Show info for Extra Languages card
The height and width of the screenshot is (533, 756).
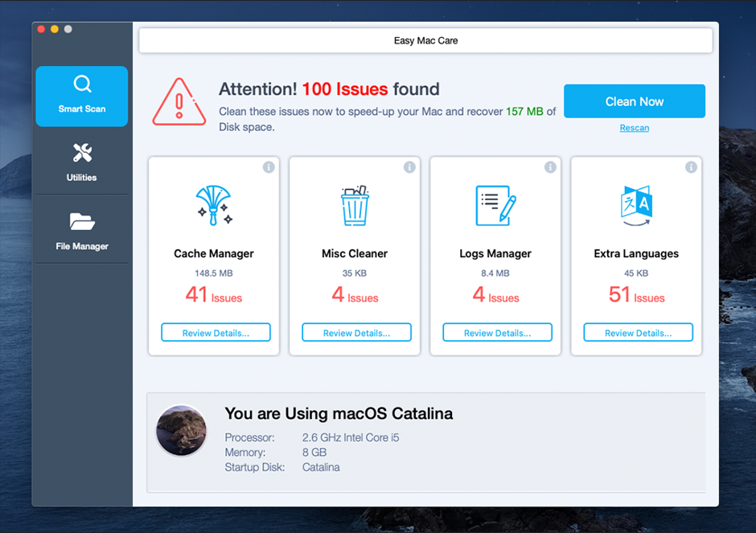click(691, 167)
